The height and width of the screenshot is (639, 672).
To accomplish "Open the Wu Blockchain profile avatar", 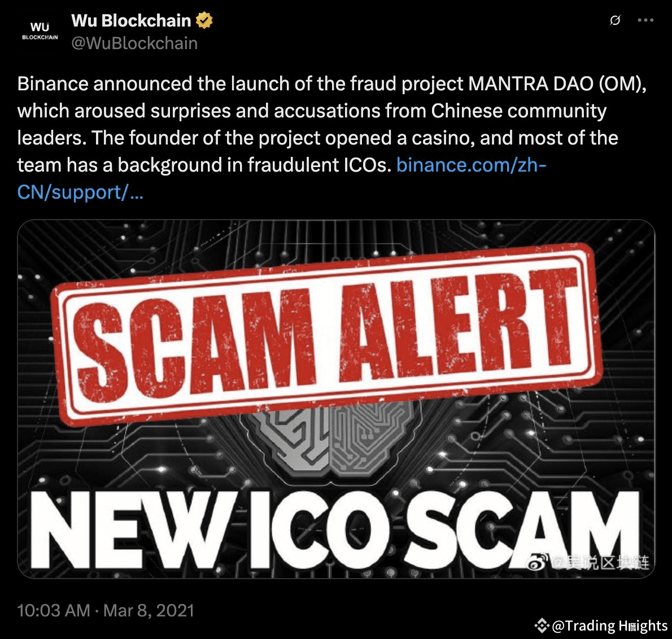I will (40, 32).
